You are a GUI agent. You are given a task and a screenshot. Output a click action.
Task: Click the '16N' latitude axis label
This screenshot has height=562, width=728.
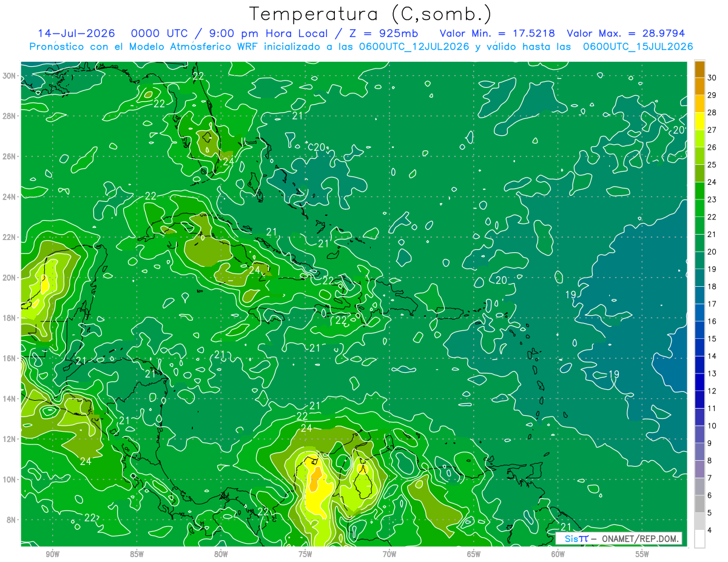9,358
